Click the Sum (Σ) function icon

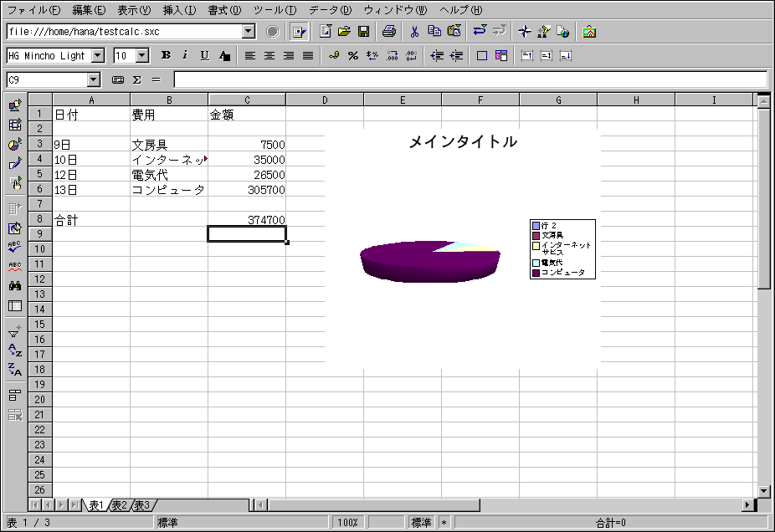tap(136, 80)
